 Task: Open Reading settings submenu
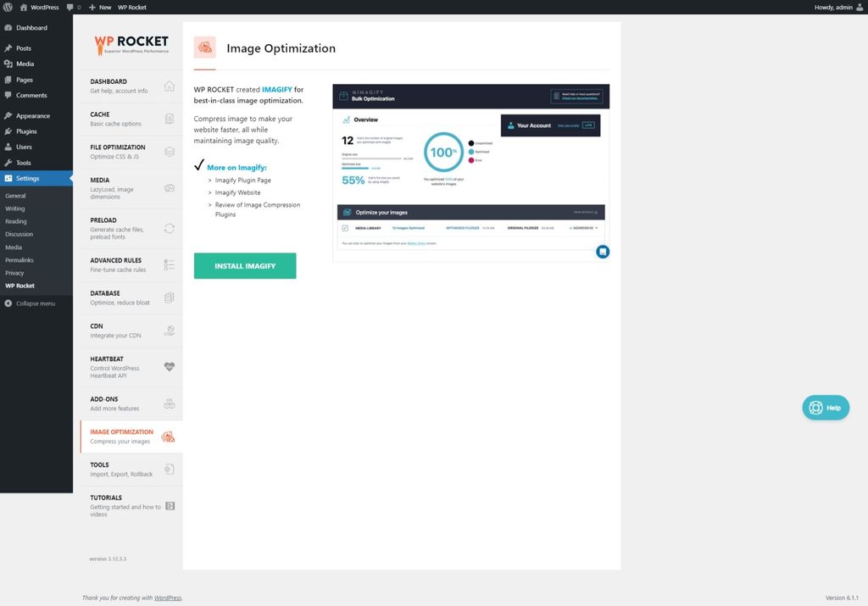(x=15, y=221)
